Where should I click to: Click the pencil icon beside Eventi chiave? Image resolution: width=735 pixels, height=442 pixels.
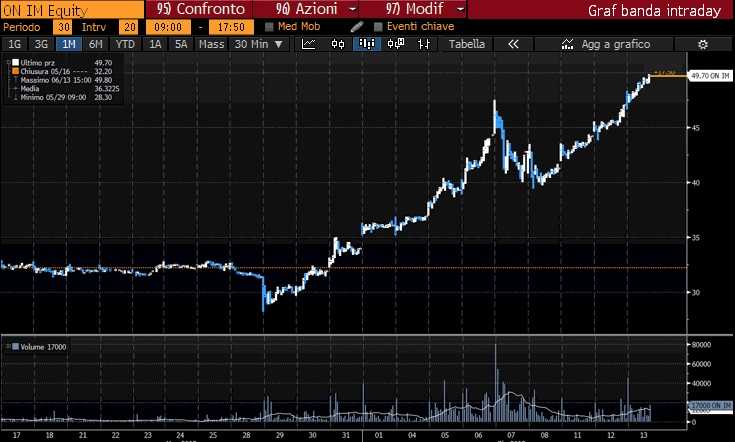point(358,27)
